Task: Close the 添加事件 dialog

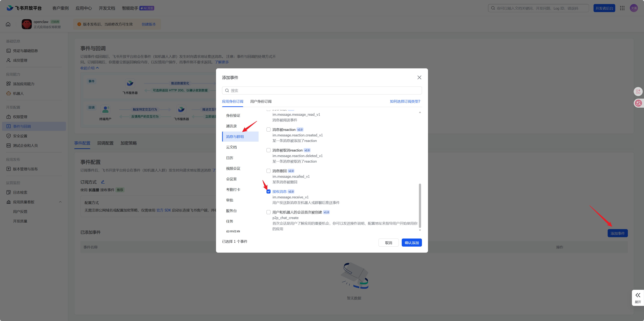Action: click(419, 78)
